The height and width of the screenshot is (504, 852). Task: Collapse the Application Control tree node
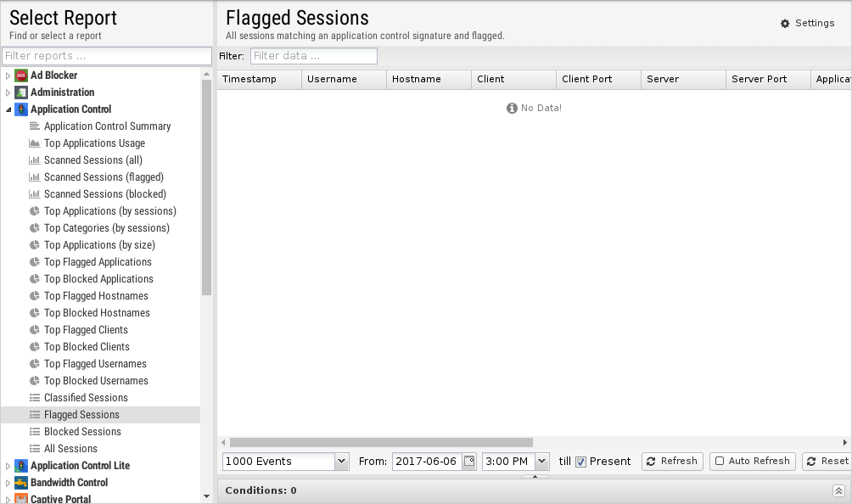coord(8,109)
